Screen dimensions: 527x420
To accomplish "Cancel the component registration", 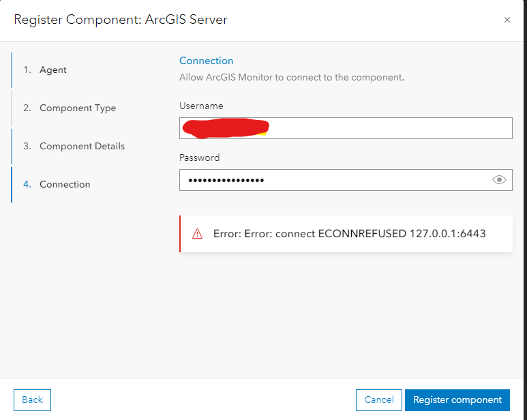I will point(378,400).
